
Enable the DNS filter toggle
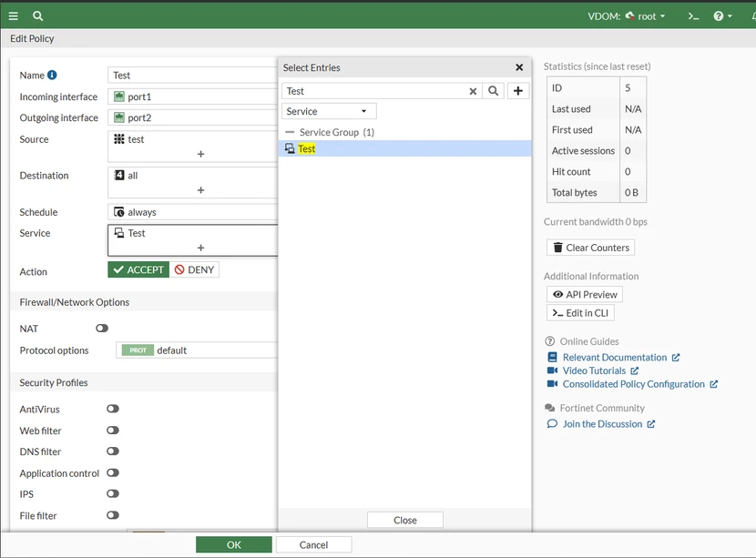[113, 451]
